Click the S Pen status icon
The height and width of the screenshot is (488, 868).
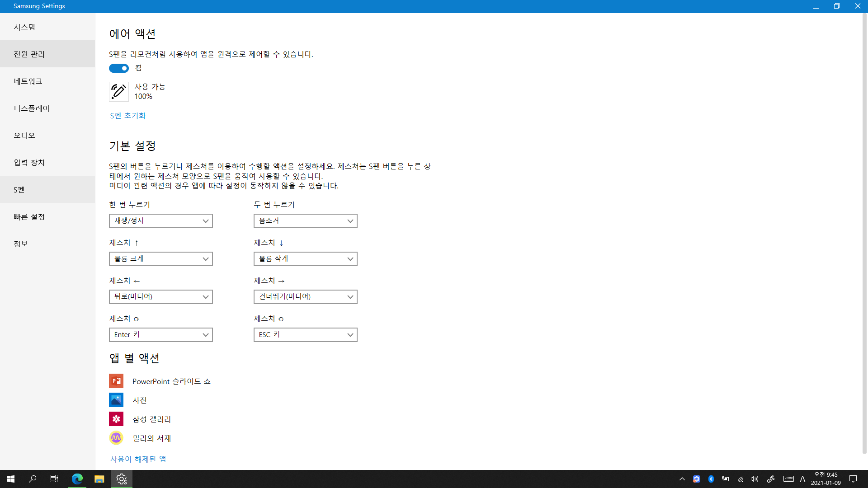coord(118,92)
